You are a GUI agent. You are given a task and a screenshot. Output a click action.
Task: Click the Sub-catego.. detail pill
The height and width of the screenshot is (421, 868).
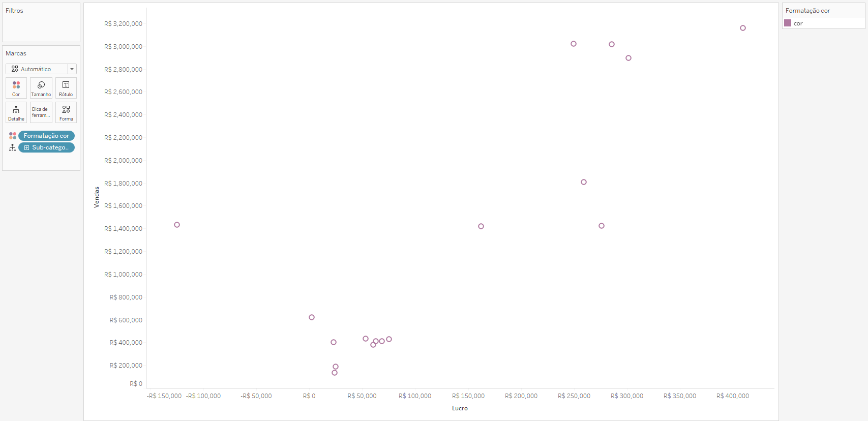[46, 147]
